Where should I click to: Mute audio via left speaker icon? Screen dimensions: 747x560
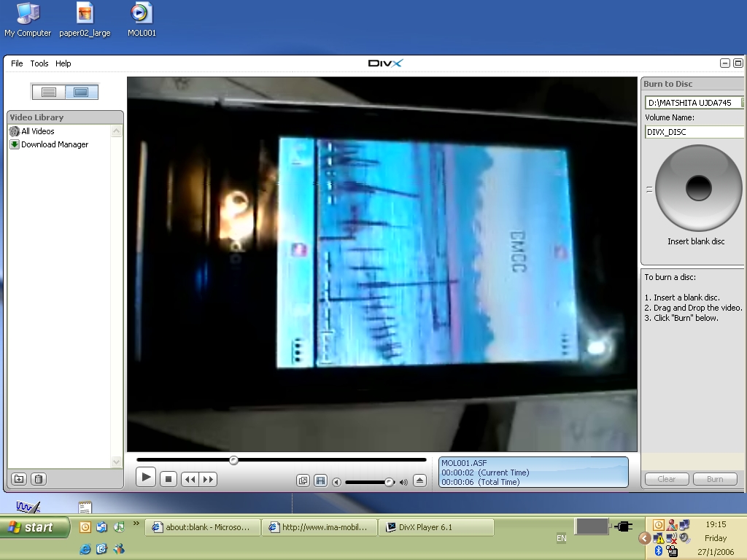(336, 482)
